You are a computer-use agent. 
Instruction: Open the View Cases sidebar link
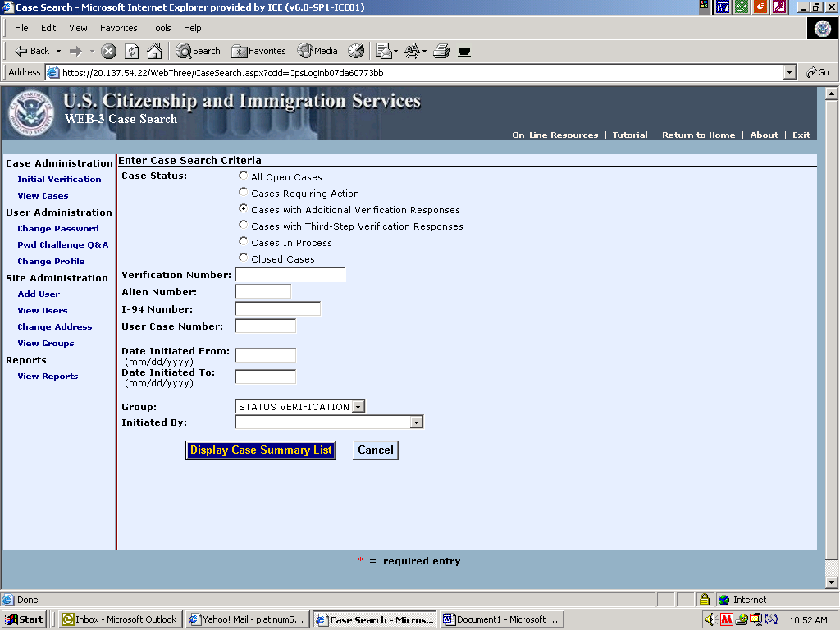[43, 196]
